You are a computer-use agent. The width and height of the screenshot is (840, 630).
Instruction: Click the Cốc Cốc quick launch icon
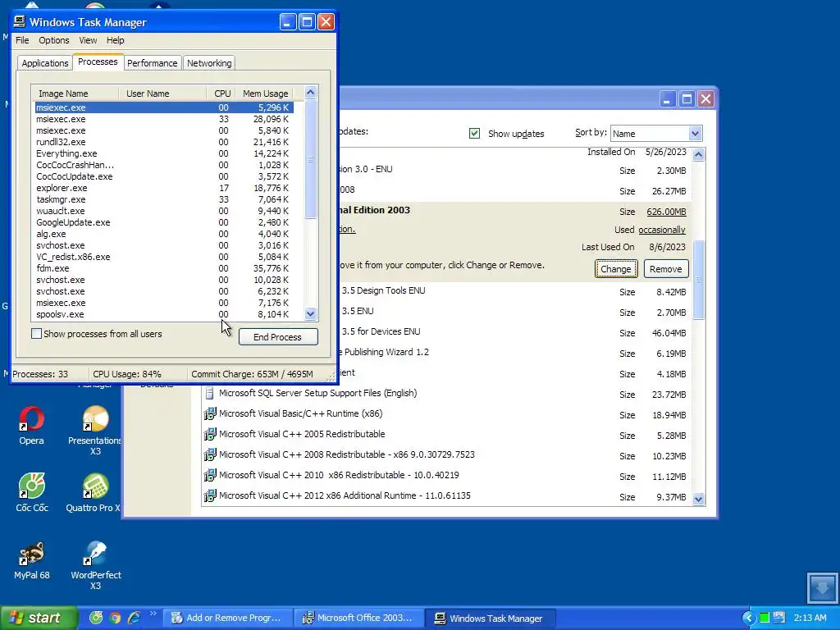click(96, 618)
